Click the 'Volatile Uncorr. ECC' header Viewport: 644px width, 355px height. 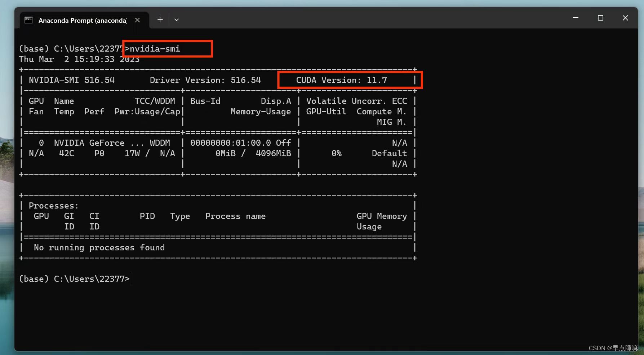(357, 101)
